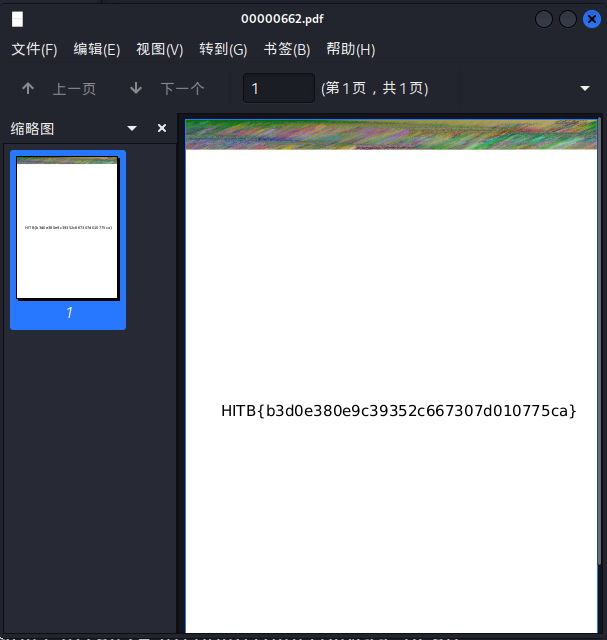607x640 pixels.
Task: Click the glitched image banner atop page
Action: (x=391, y=134)
